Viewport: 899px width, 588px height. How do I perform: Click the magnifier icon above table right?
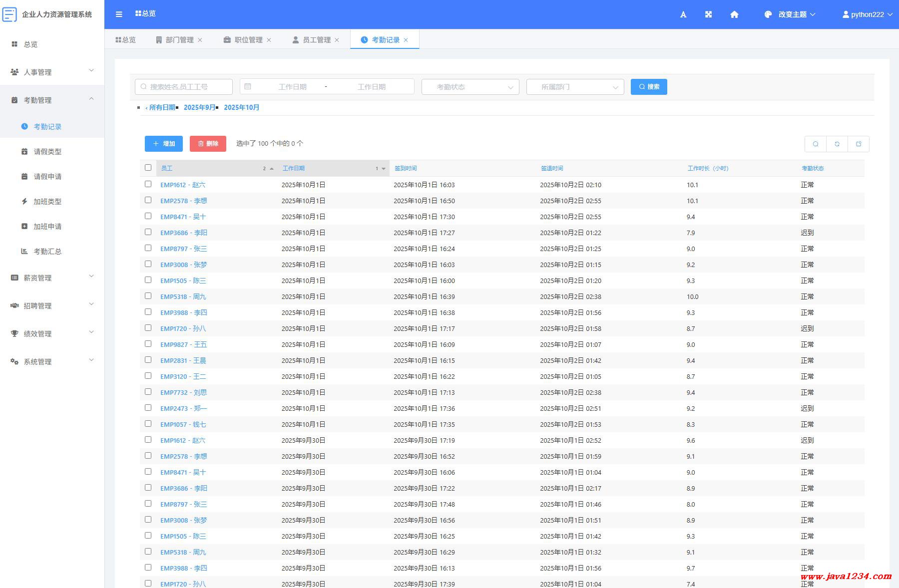click(x=816, y=144)
